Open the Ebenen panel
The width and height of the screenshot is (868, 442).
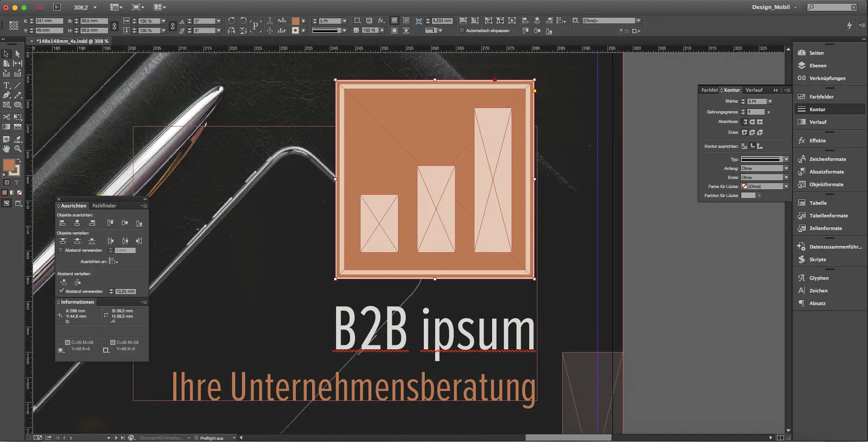click(x=818, y=66)
